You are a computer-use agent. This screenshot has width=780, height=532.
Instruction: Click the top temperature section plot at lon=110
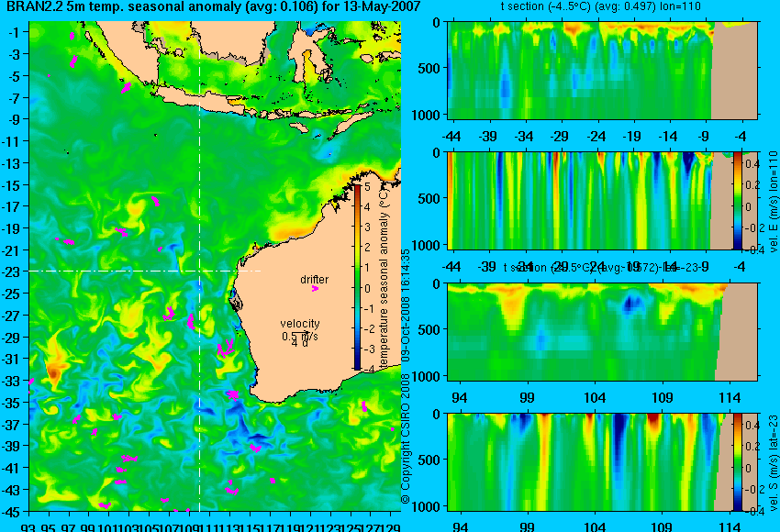click(602, 70)
